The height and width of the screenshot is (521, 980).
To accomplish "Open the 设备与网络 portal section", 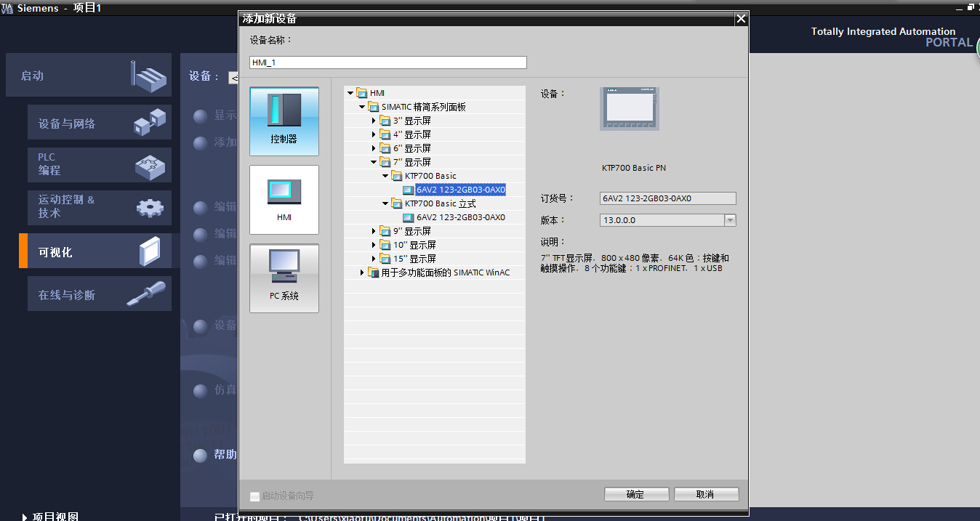I will (100, 122).
